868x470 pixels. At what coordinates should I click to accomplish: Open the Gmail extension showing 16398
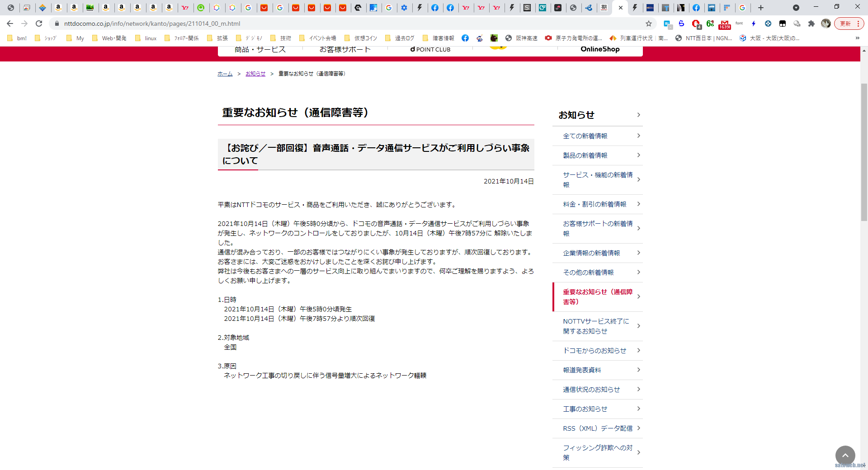pos(725,24)
